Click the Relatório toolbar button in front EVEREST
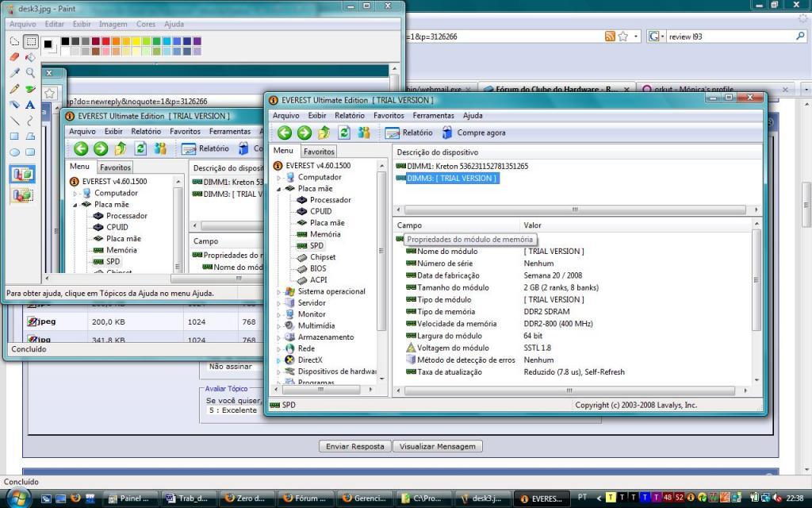This screenshot has width=812, height=508. (408, 133)
